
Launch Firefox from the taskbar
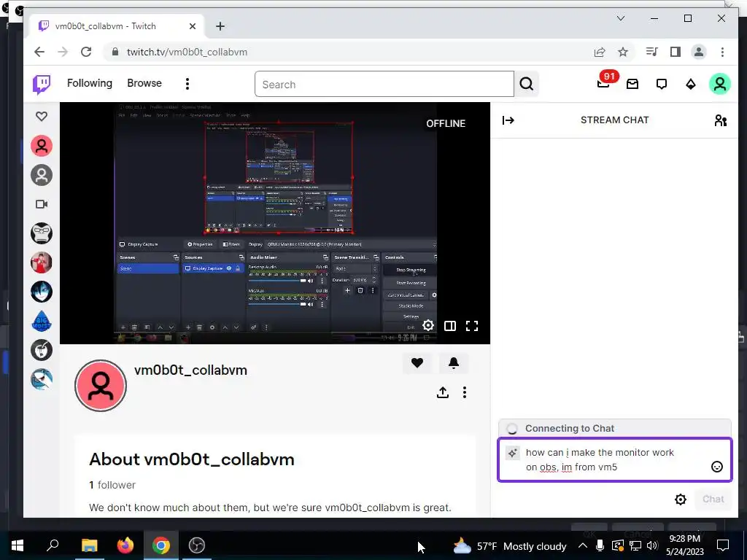click(x=125, y=545)
